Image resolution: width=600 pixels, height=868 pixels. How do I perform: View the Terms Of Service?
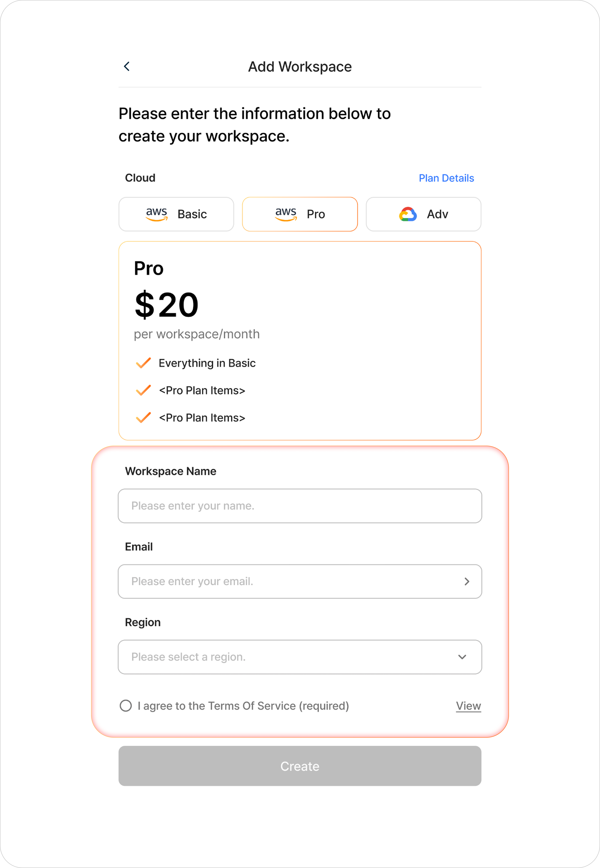(x=468, y=706)
